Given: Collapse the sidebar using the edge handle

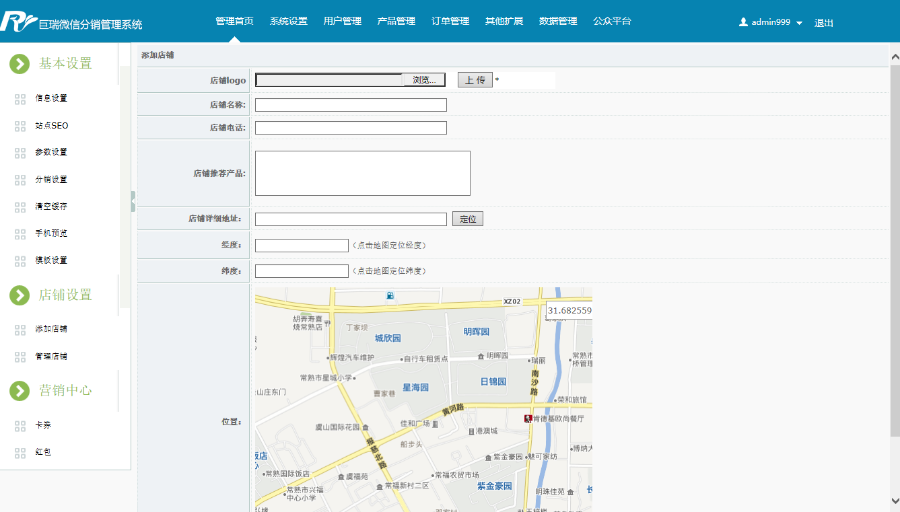Looking at the screenshot, I should 133,201.
